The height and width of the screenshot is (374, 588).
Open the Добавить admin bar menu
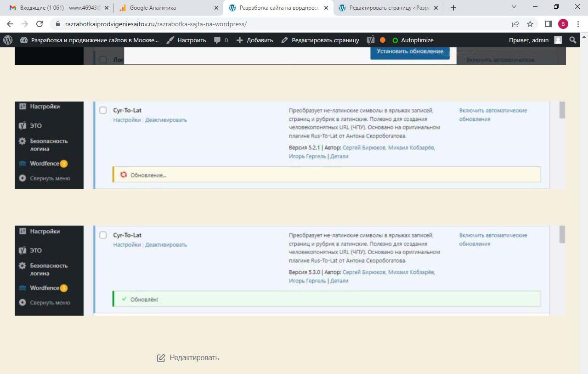pos(254,40)
